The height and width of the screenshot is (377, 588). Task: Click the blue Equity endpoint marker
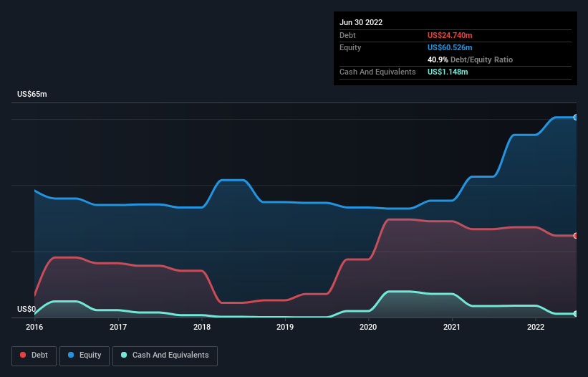tap(576, 118)
